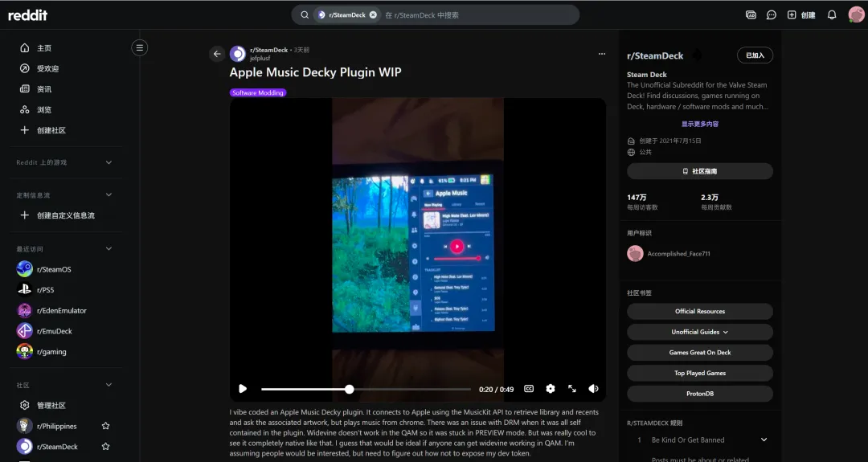Click the r/SteamDeck sidebar title
This screenshot has width=868, height=462.
pyautogui.click(x=655, y=56)
